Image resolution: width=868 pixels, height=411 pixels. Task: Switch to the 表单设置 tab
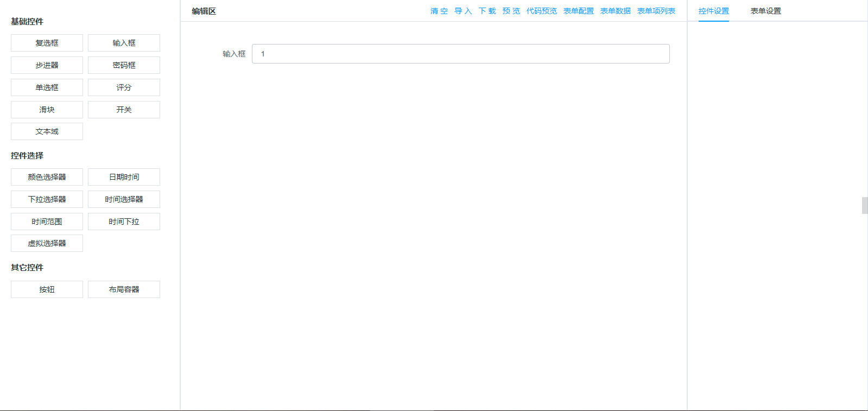click(x=765, y=11)
